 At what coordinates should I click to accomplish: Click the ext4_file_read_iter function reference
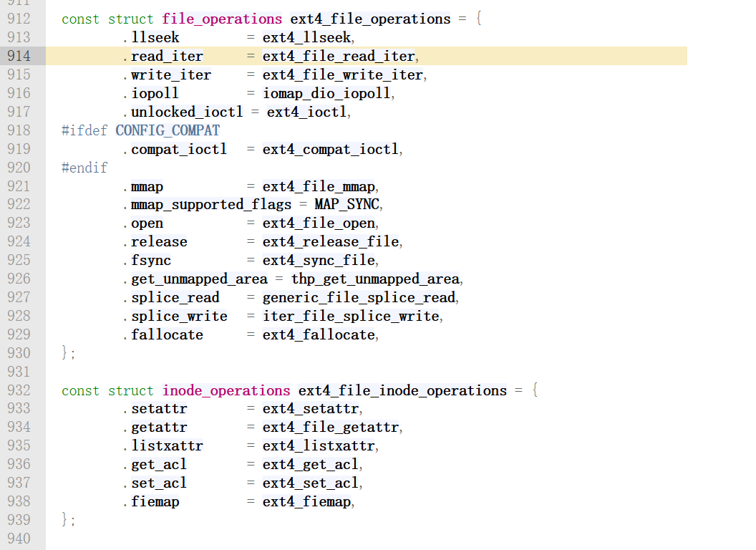tap(339, 56)
